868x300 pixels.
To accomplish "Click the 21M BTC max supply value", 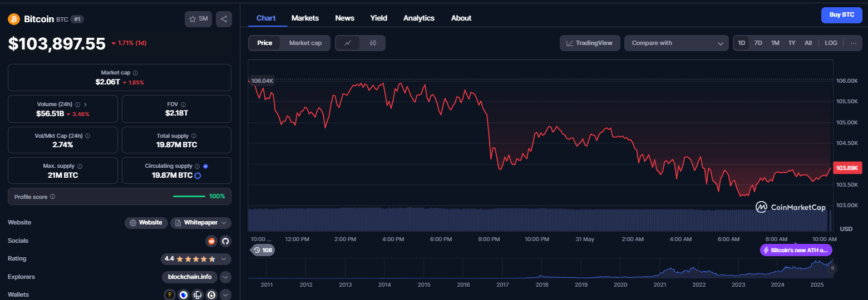I will 63,175.
